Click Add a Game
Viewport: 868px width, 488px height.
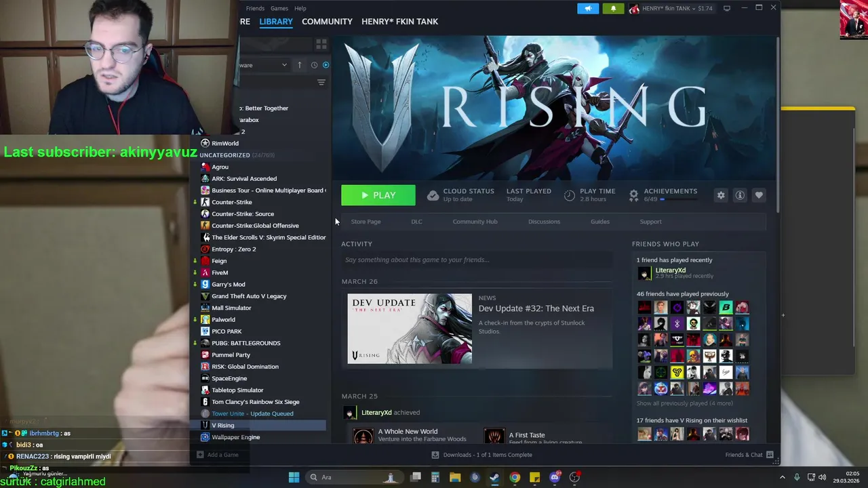[x=218, y=455]
